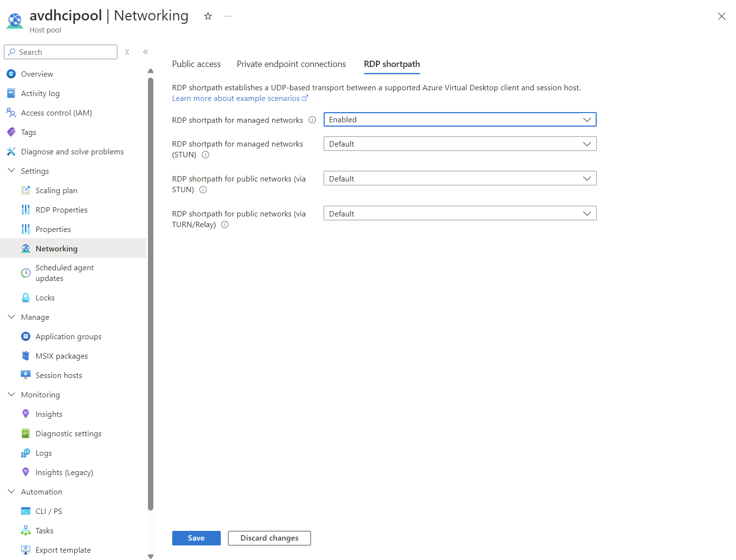Click the Activity log icon

click(x=11, y=93)
